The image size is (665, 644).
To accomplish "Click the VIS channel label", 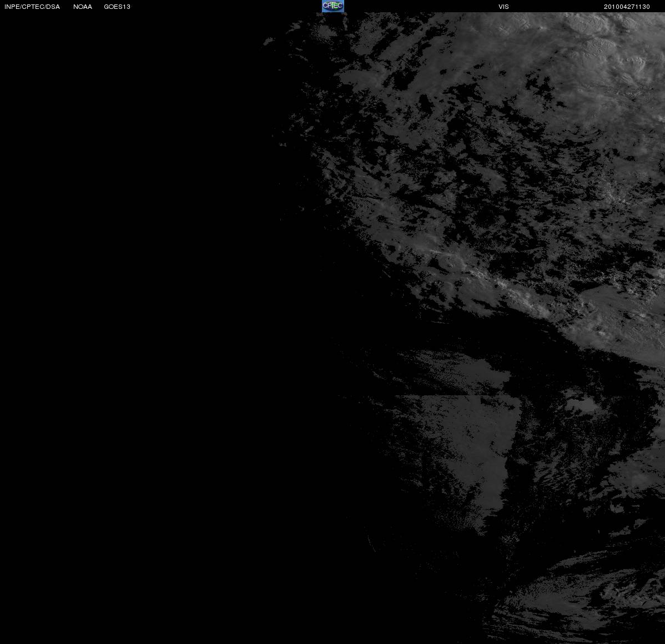I will tap(504, 7).
